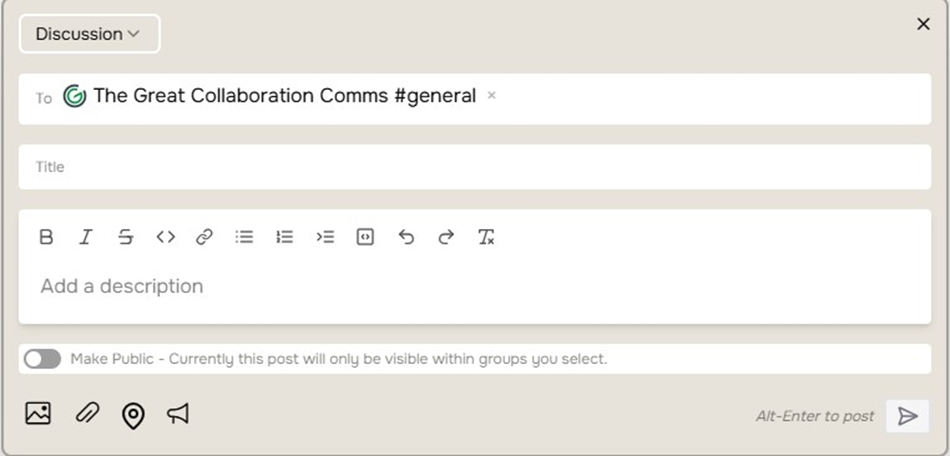Apply italic formatting
The image size is (950, 456).
click(x=86, y=237)
